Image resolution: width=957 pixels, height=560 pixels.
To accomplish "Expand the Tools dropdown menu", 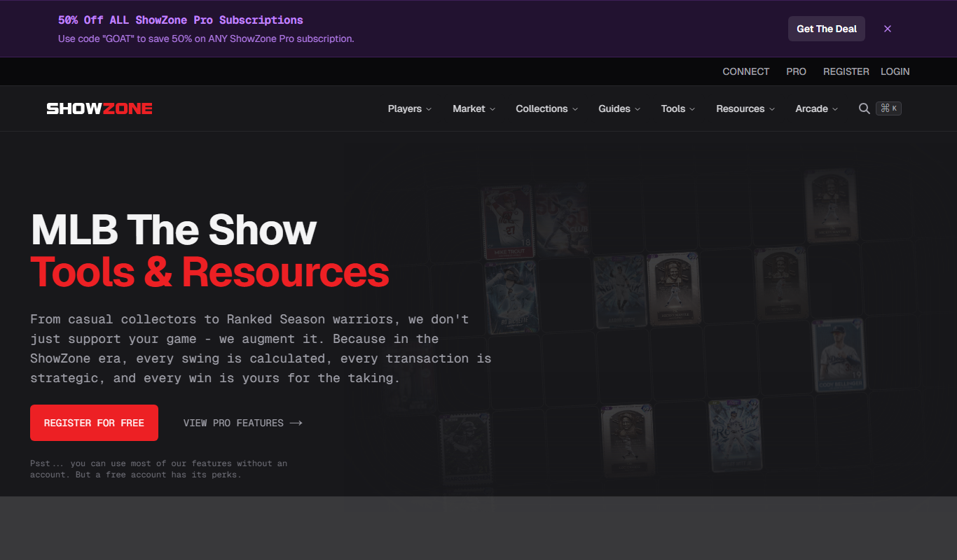I will coord(678,108).
